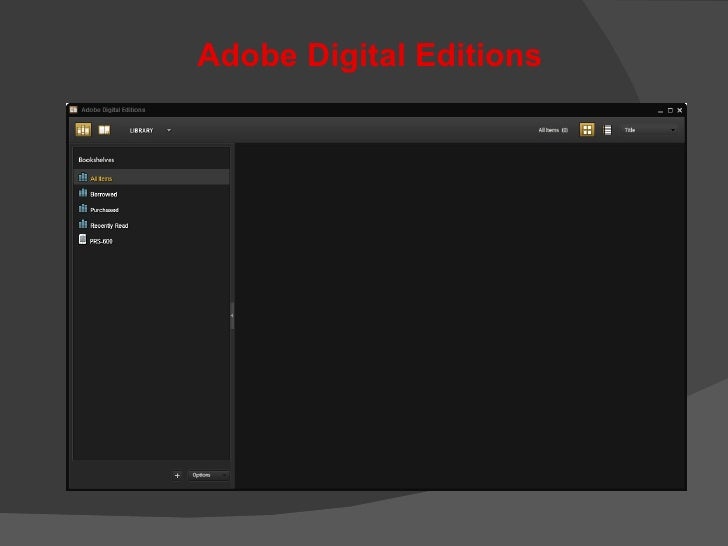Collapse the bookshelves panel handle

(x=232, y=316)
